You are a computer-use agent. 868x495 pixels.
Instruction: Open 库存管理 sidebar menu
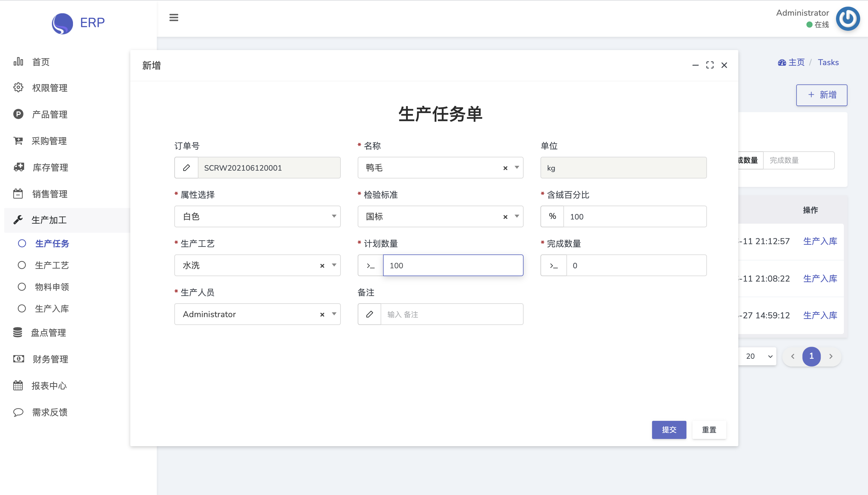click(x=50, y=168)
